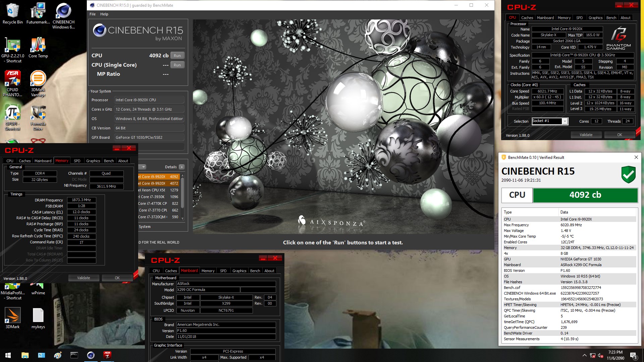Click the DRAM Frequency value 1873.3 MHz

[82, 200]
